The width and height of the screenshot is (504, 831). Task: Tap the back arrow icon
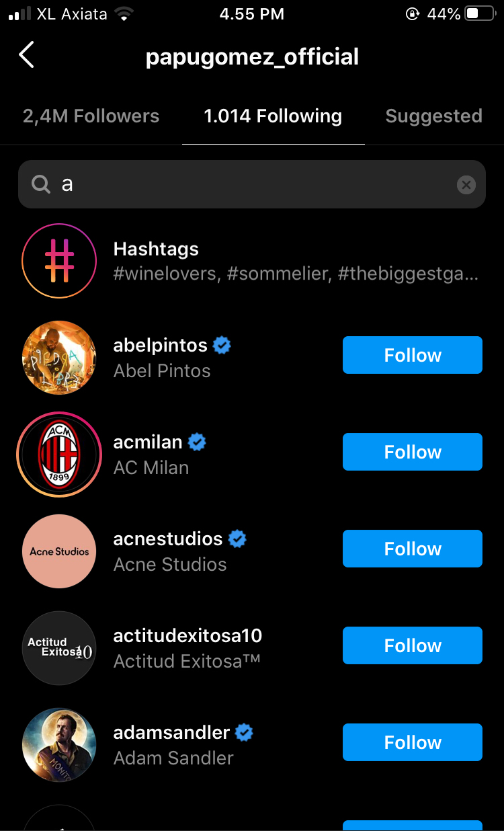[27, 55]
